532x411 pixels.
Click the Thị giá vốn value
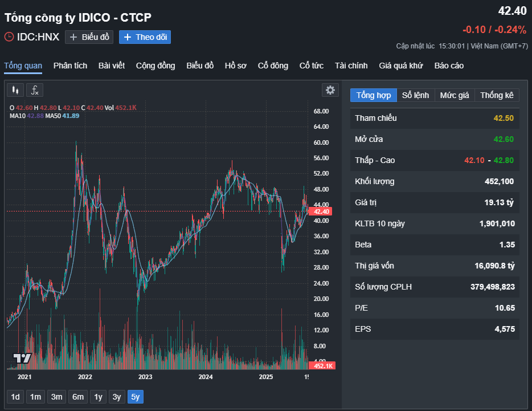click(x=494, y=266)
